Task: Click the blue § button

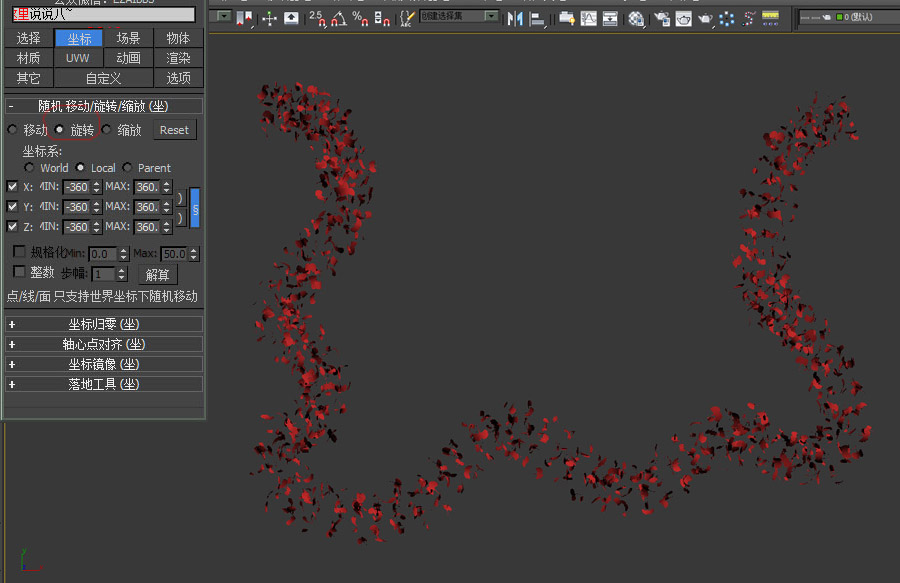Action: click(x=195, y=207)
